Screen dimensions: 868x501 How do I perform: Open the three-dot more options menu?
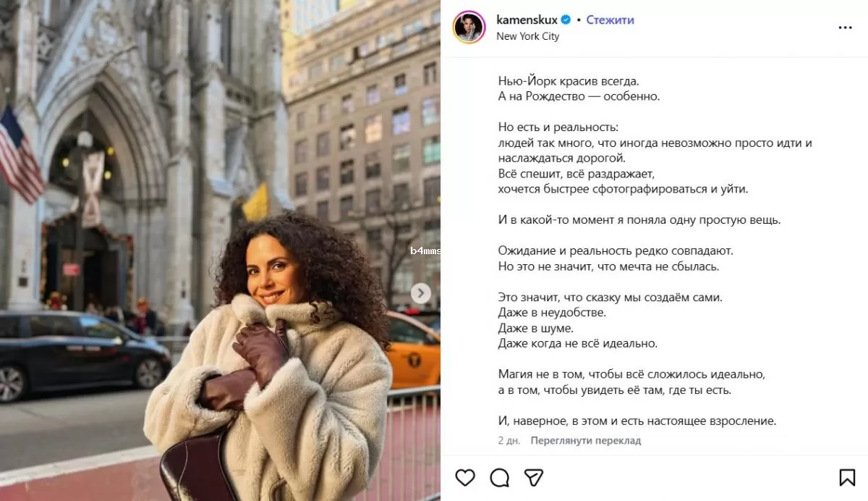(x=845, y=28)
